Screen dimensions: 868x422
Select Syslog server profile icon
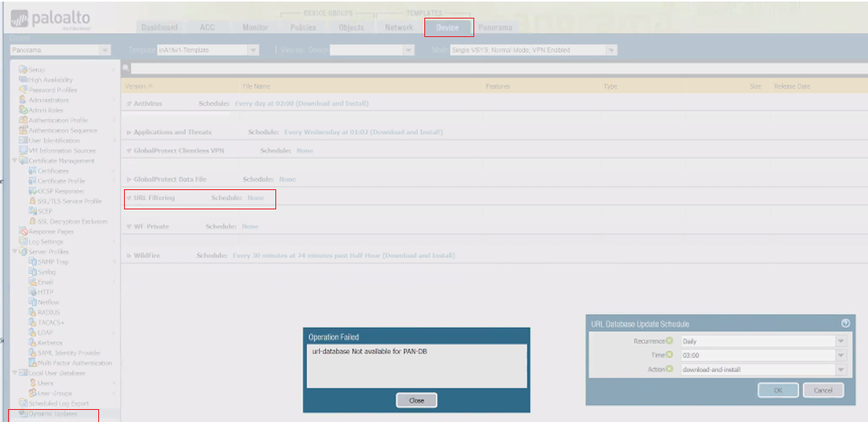pyautogui.click(x=32, y=272)
